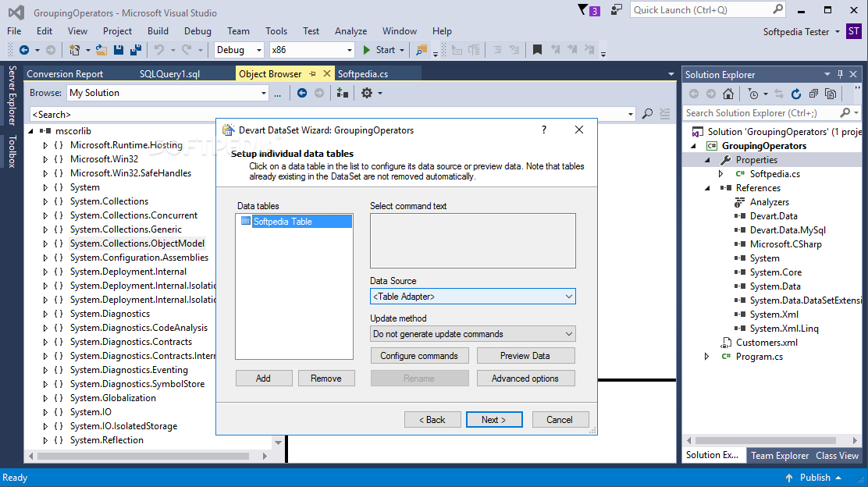The height and width of the screenshot is (487, 868).
Task: Click Show All Files icon in Solution Explorer
Action: (x=831, y=94)
